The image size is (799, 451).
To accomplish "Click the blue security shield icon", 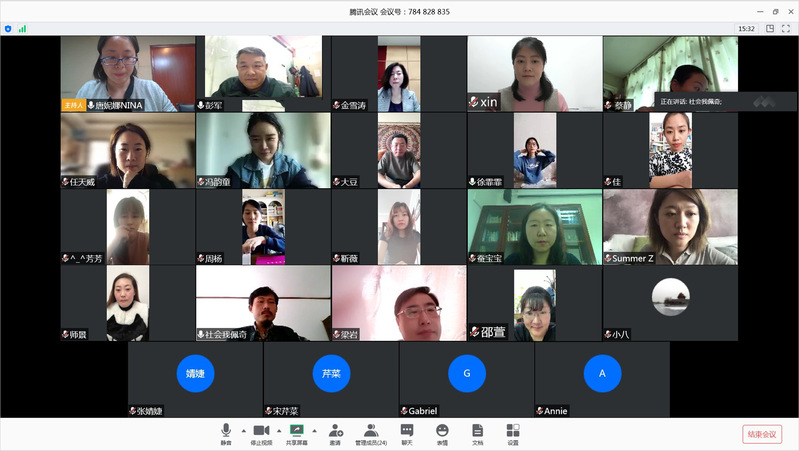I will (x=9, y=29).
